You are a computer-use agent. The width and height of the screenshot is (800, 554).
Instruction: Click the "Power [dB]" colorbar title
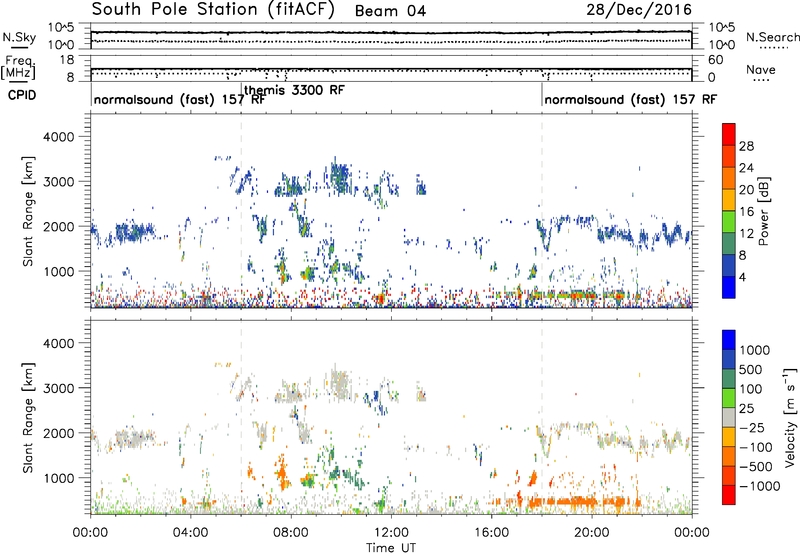(763, 211)
